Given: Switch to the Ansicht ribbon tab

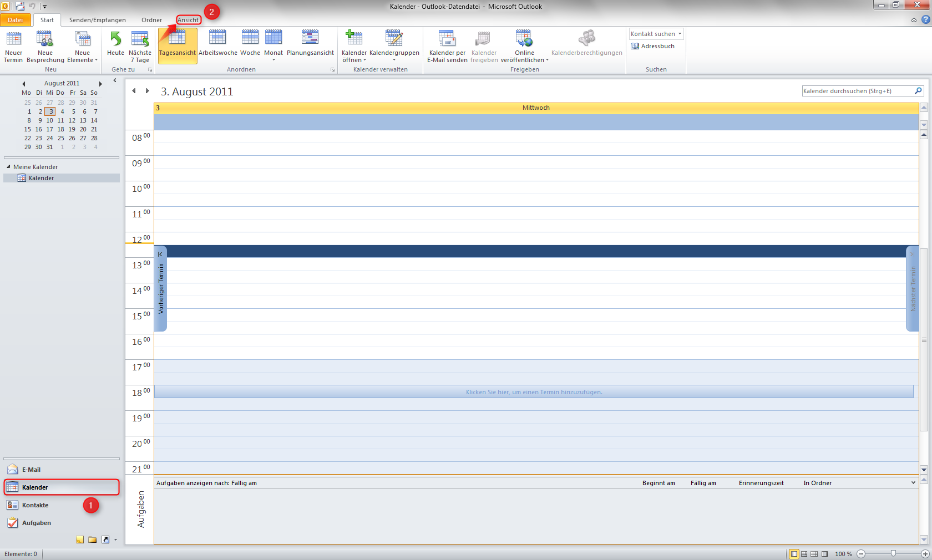Looking at the screenshot, I should tap(188, 19).
